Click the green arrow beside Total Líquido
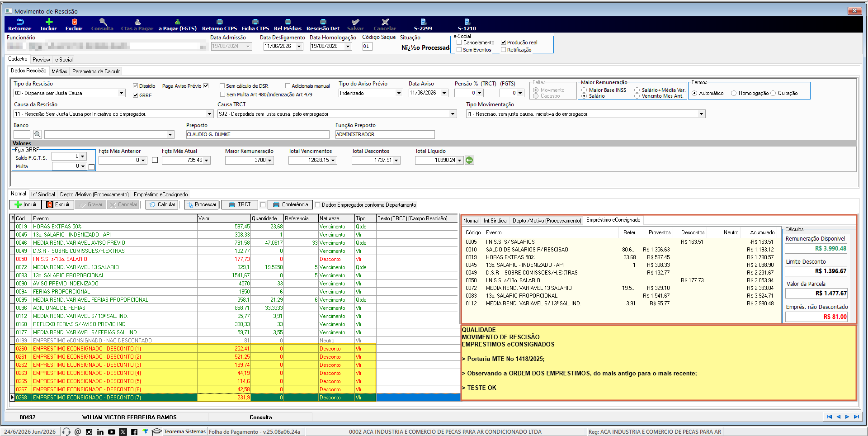868x436 pixels. point(469,160)
